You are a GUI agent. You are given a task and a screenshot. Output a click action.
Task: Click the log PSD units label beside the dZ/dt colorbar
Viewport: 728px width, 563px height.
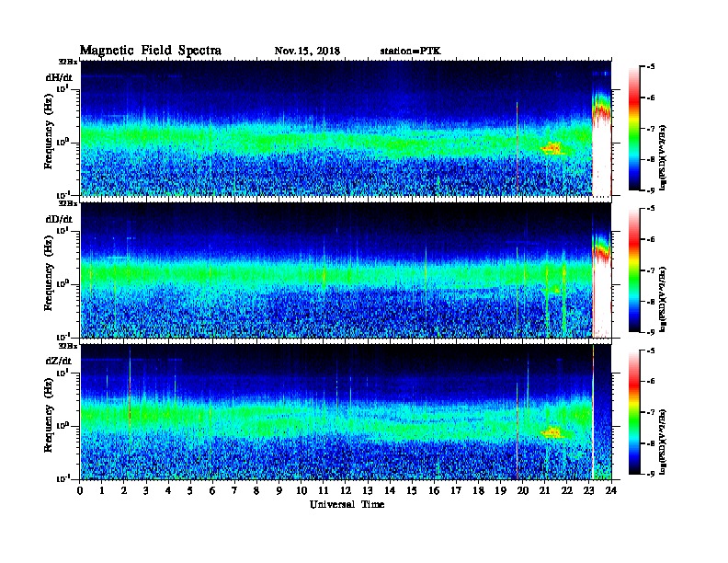pyautogui.click(x=664, y=441)
